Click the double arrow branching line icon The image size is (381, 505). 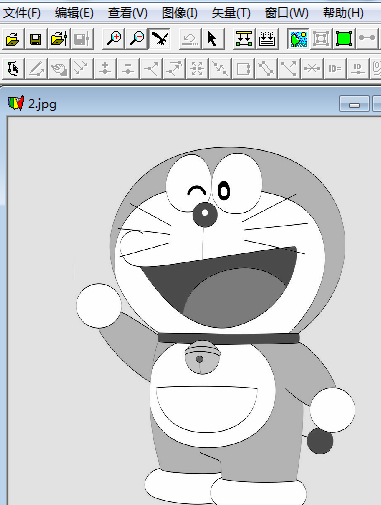coord(174,69)
